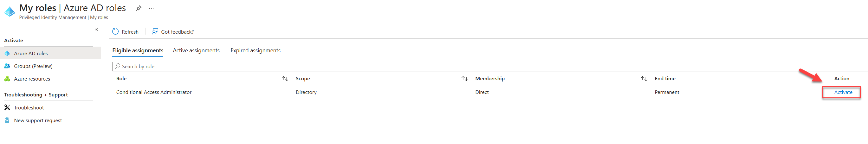Screen dimensions: 868x144
Task: Sort by the Membership column arrows
Action: pyautogui.click(x=644, y=79)
